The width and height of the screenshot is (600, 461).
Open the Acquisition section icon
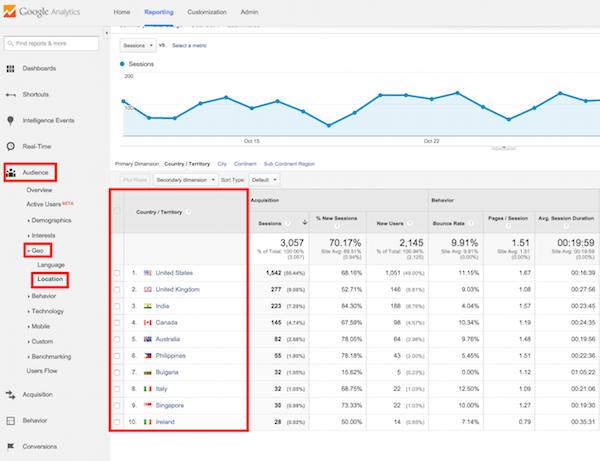[x=11, y=394]
